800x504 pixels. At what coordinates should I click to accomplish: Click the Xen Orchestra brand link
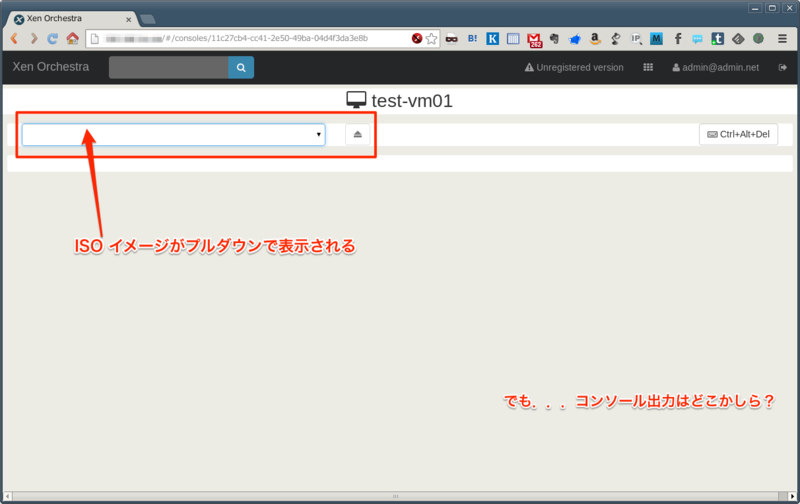(51, 67)
